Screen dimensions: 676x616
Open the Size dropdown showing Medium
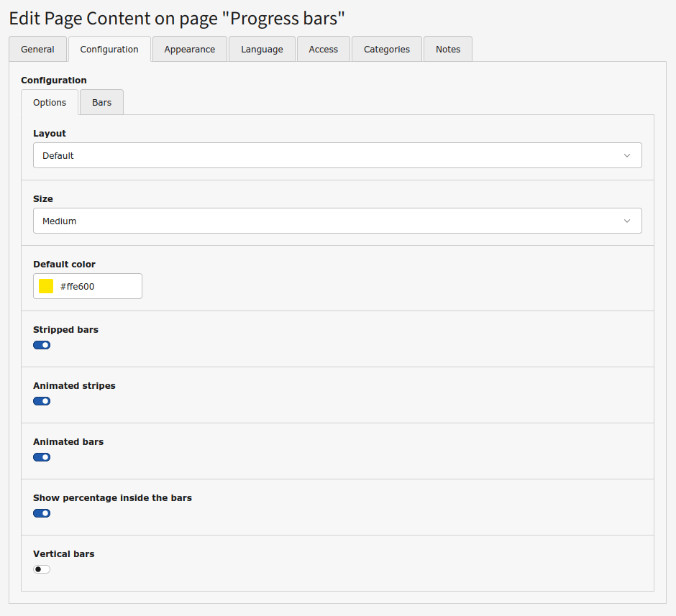(337, 221)
